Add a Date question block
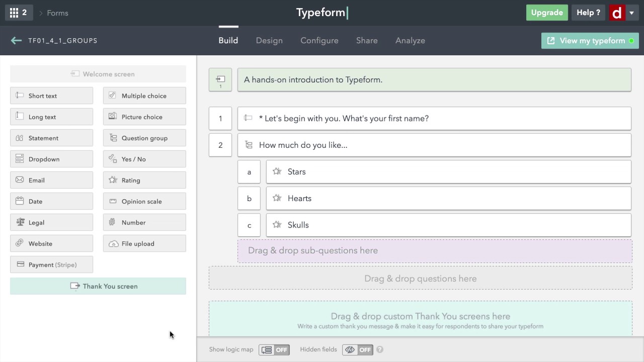 click(x=51, y=201)
